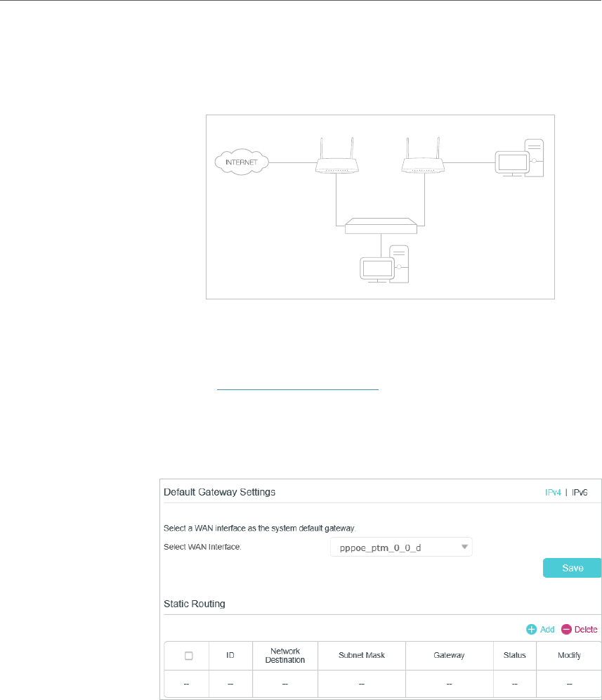The height and width of the screenshot is (700, 602).
Task: Delete selected static routing entries
Action: pyautogui.click(x=580, y=630)
